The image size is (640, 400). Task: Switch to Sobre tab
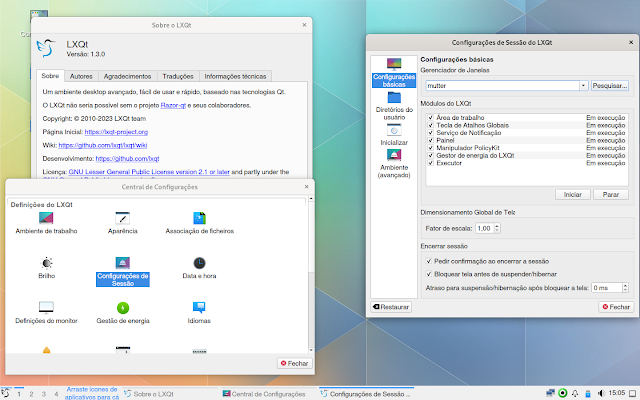coord(50,76)
